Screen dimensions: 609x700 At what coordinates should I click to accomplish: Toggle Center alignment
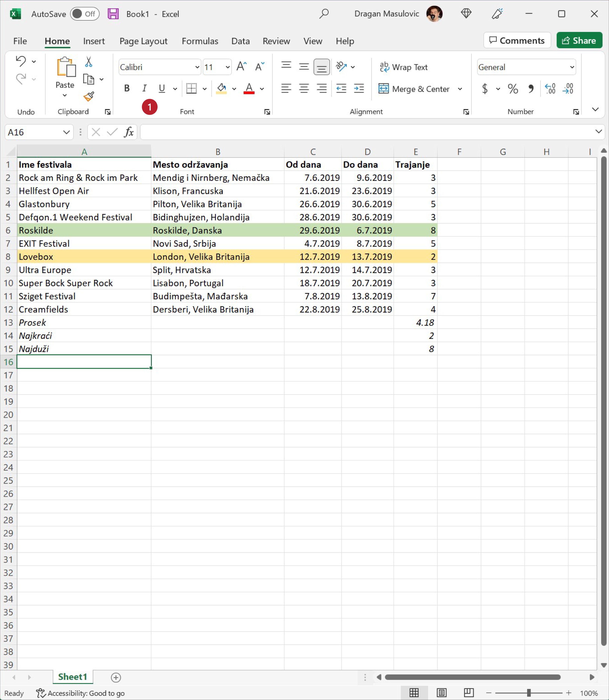[x=304, y=88]
